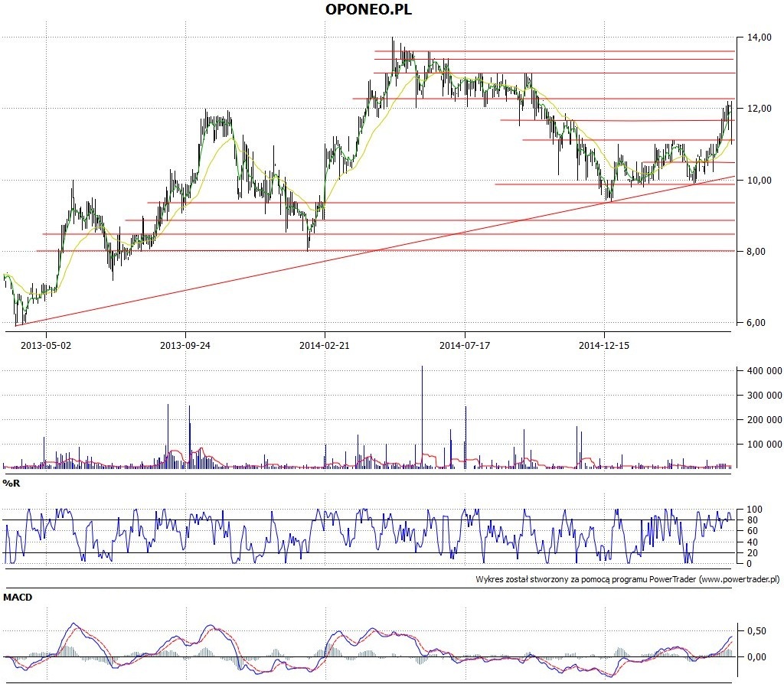
Task: Click the 2013-05-02 date label
Action: pyautogui.click(x=46, y=345)
